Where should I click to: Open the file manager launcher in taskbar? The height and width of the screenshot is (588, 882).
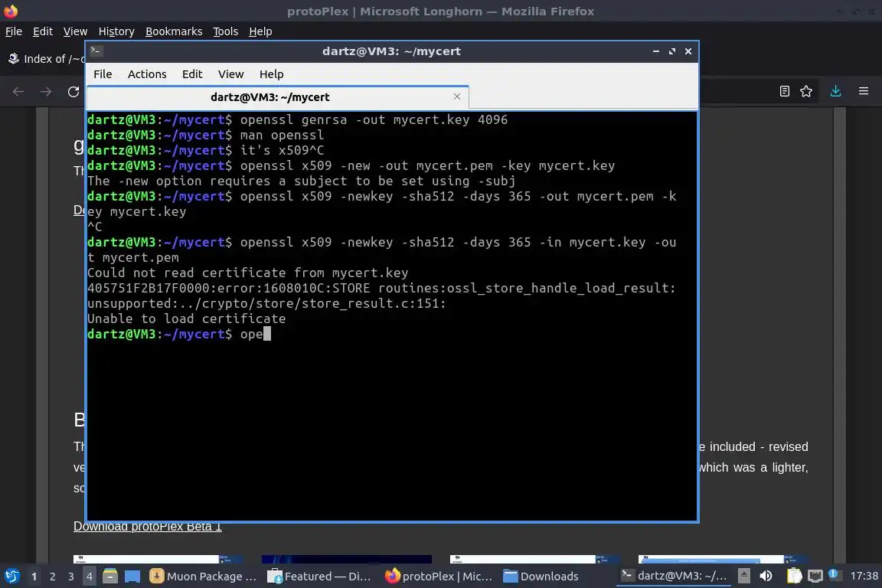[110, 577]
